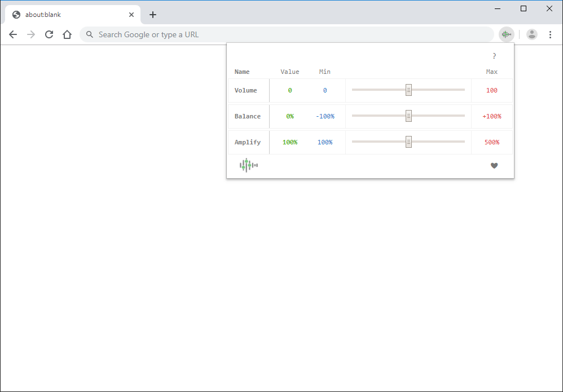Open the browser home page icon
The image size is (563, 392).
67,34
